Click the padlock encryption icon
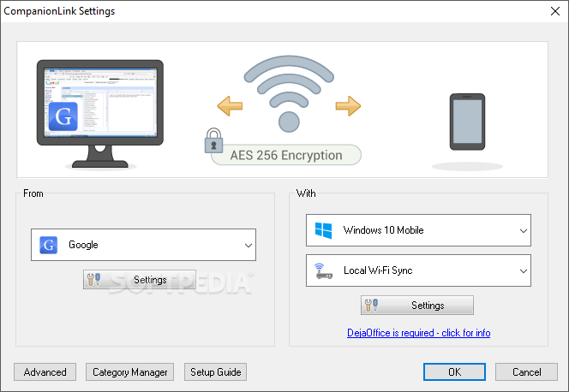This screenshot has height=392, width=569. 213,140
